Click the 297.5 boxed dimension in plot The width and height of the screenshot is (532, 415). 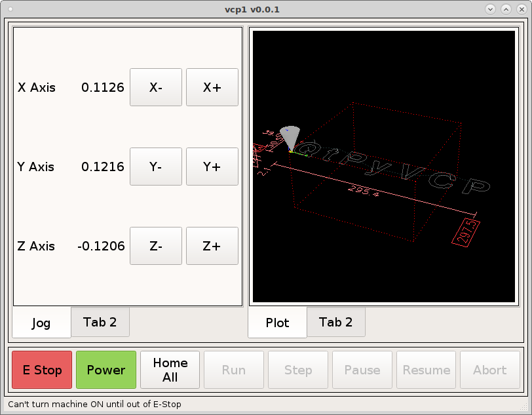point(466,232)
